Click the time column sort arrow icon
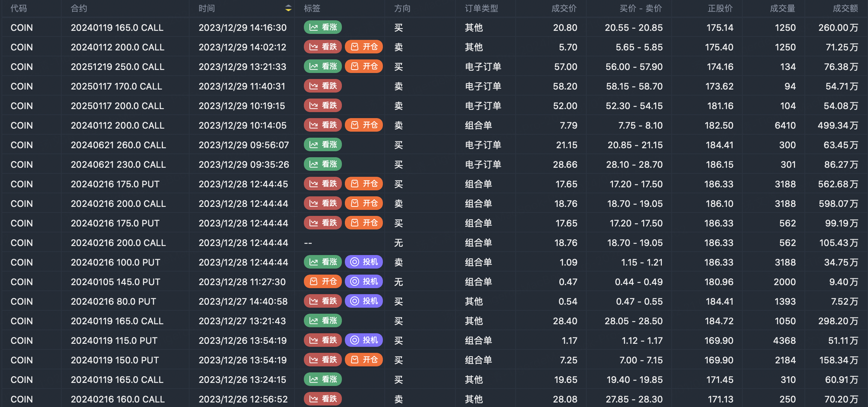The height and width of the screenshot is (407, 868). pyautogui.click(x=288, y=8)
